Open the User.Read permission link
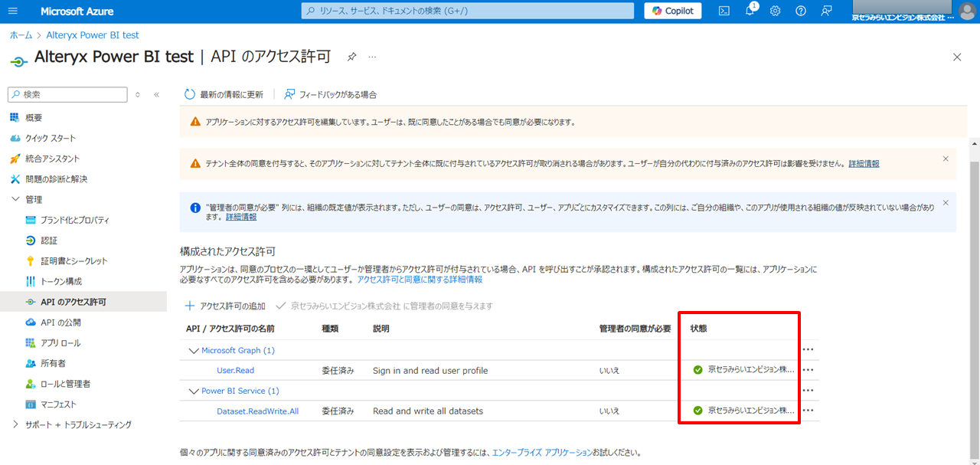The height and width of the screenshot is (465, 980). pos(235,371)
